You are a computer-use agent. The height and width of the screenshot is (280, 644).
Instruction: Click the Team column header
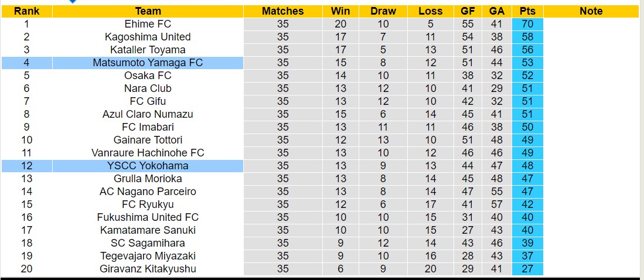click(148, 11)
